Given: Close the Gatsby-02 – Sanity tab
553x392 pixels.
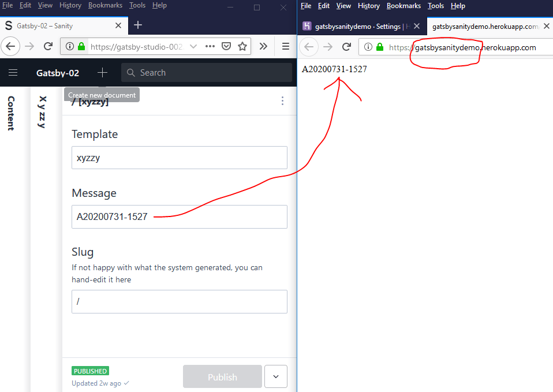Looking at the screenshot, I should [x=118, y=25].
